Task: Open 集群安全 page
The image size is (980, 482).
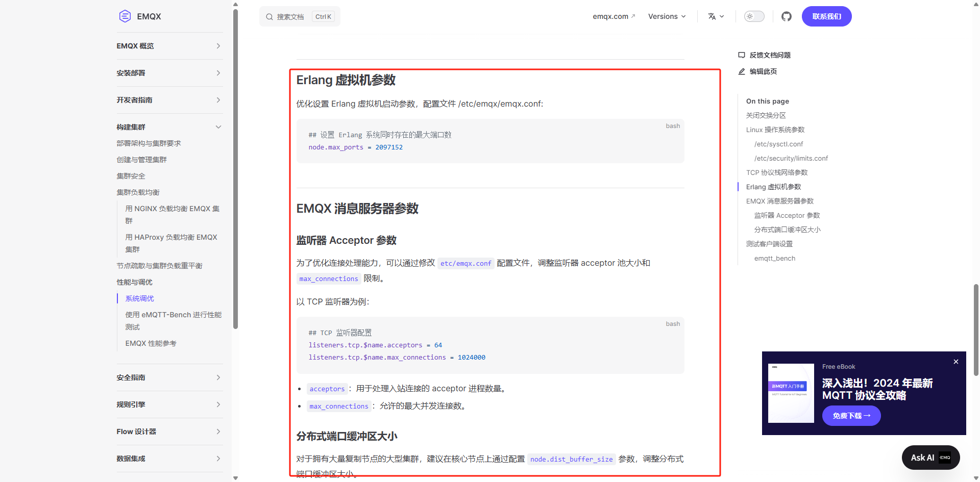Action: (x=131, y=176)
